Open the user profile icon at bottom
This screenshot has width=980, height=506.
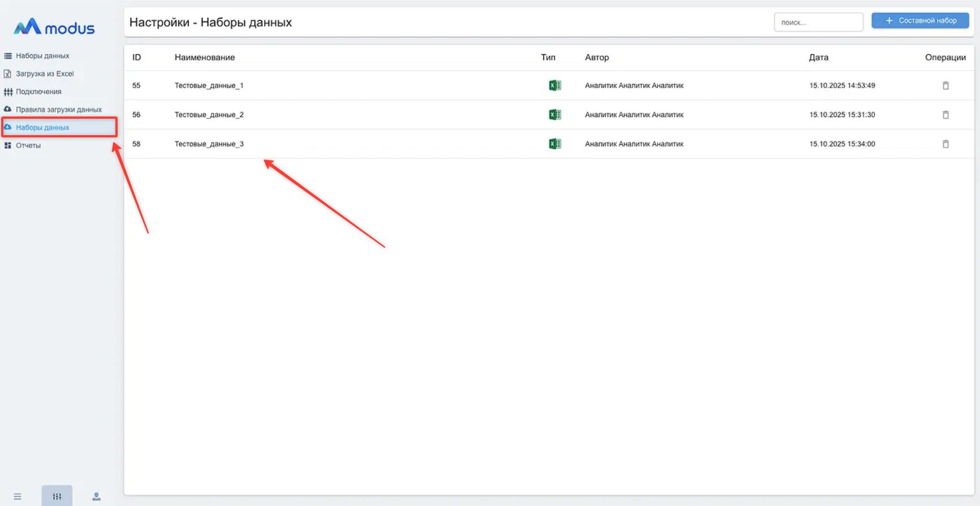point(96,496)
